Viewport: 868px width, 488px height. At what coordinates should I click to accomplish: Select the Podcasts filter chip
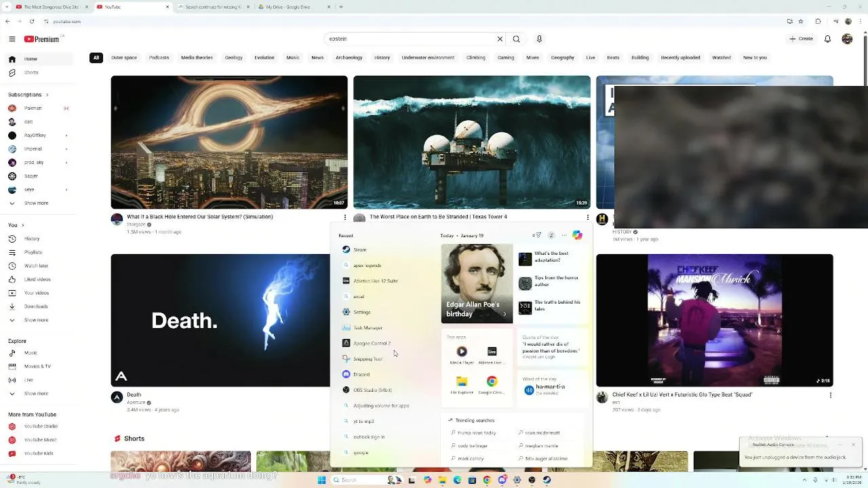(159, 58)
